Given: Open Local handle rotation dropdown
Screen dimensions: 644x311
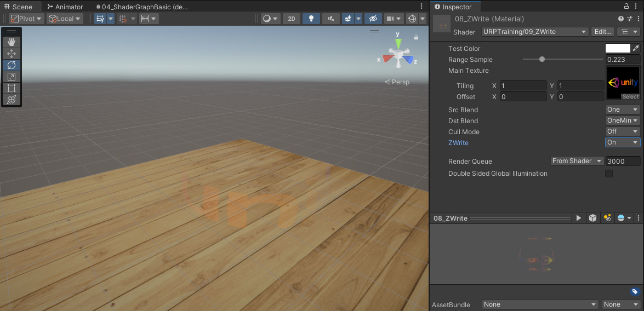Looking at the screenshot, I should point(65,19).
